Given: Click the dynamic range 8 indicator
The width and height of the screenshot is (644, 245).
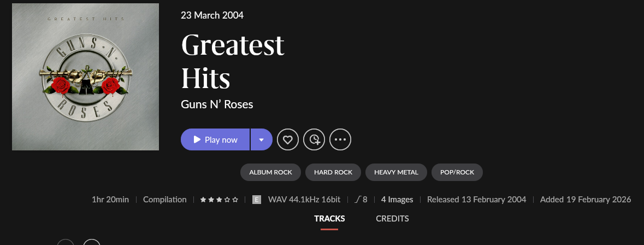Looking at the screenshot, I should [361, 200].
